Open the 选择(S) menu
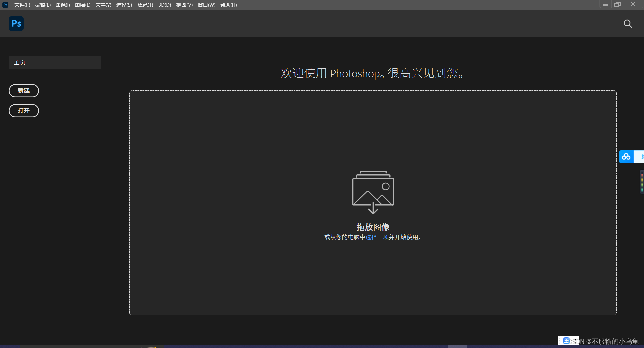Image resolution: width=644 pixels, height=348 pixels. click(x=124, y=5)
